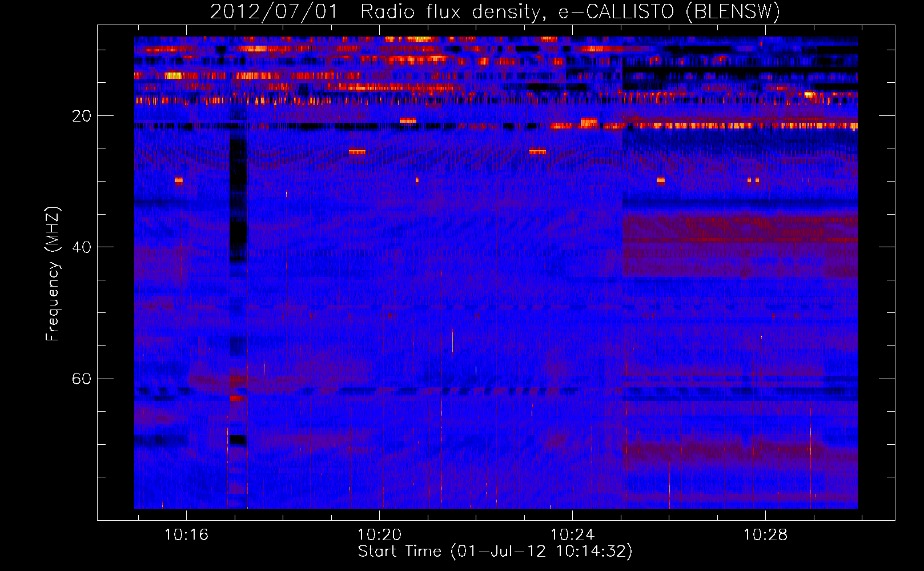This screenshot has width=924, height=571.
Task: Click the '40' frequency tick label
Action: pos(82,247)
